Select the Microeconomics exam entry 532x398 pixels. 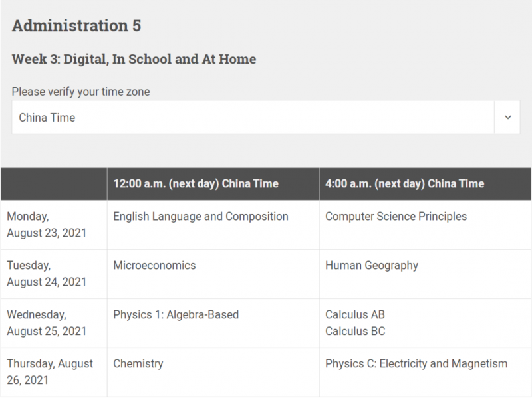click(x=154, y=265)
